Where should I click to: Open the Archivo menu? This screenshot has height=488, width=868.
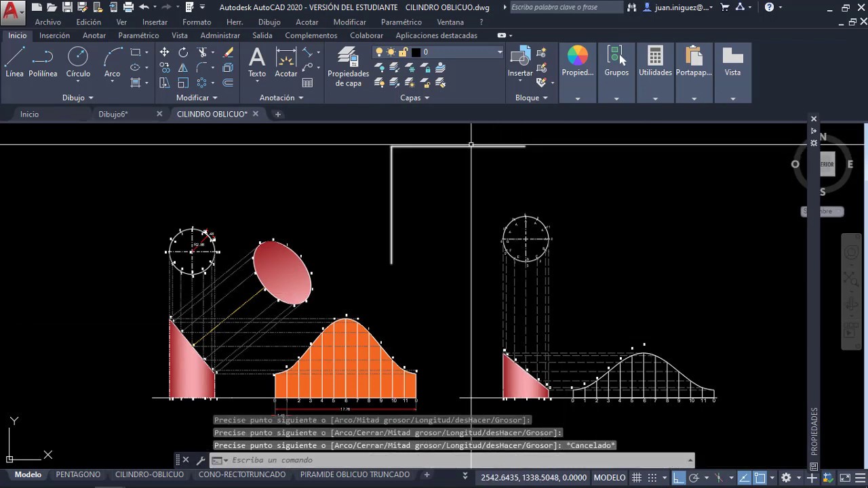point(48,22)
